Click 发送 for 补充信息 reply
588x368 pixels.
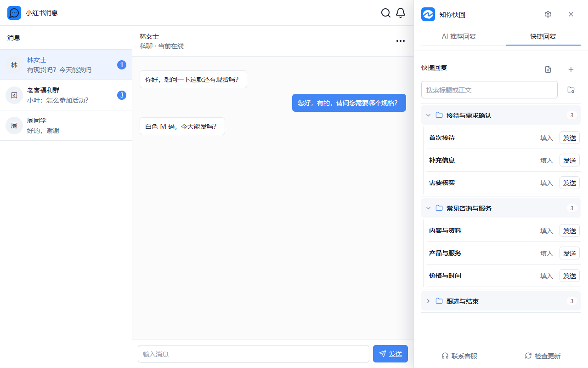click(x=570, y=160)
